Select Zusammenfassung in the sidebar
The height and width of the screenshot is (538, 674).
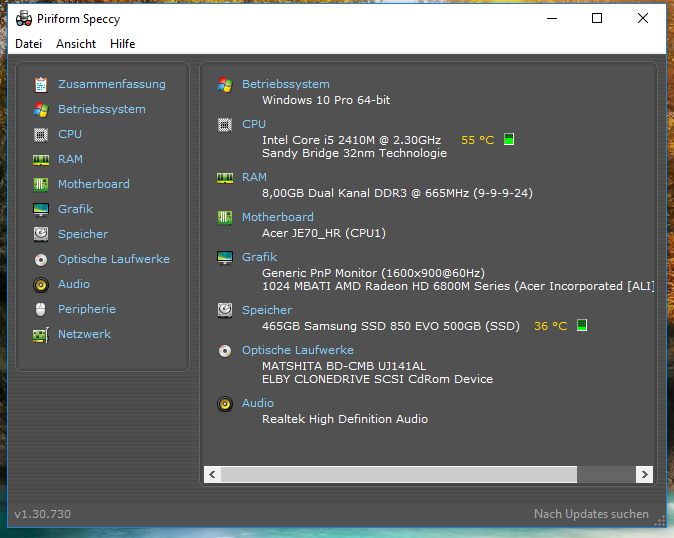point(112,84)
